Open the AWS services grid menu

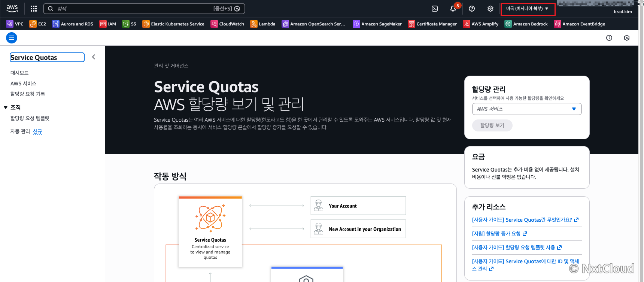tap(34, 9)
